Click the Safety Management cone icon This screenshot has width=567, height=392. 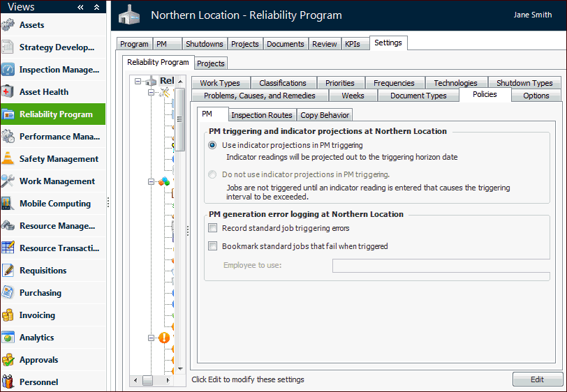click(8, 159)
